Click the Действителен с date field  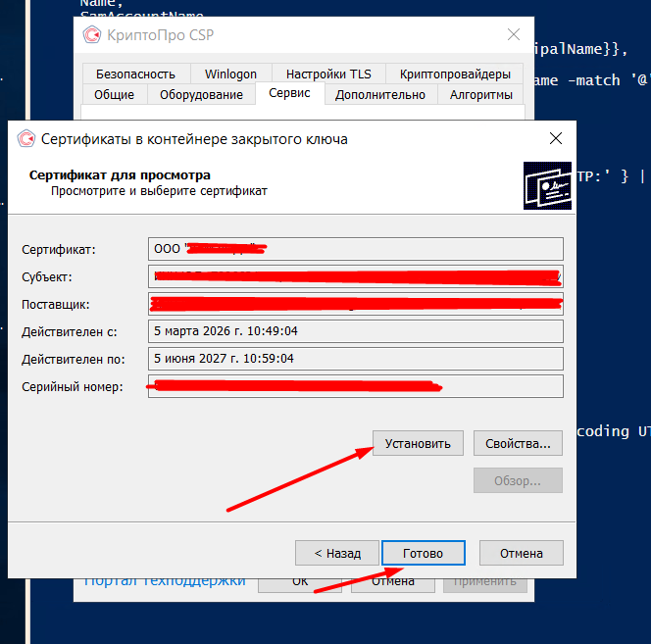coord(355,331)
